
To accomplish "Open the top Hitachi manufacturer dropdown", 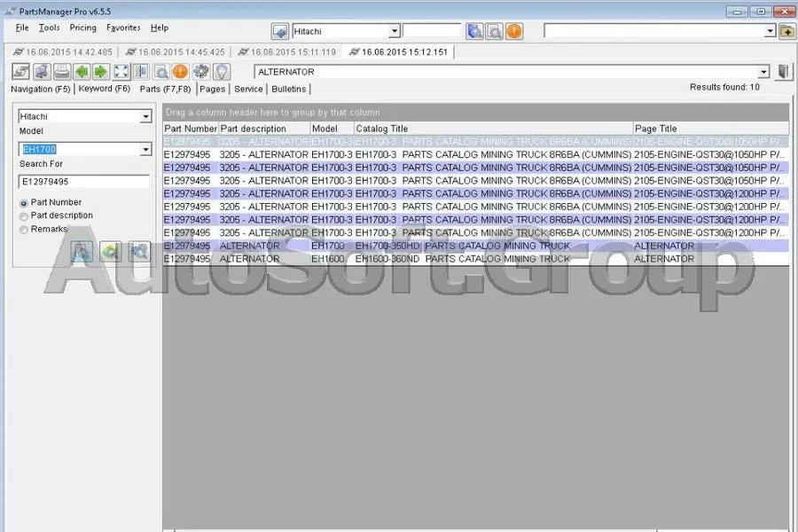I will pos(394,31).
